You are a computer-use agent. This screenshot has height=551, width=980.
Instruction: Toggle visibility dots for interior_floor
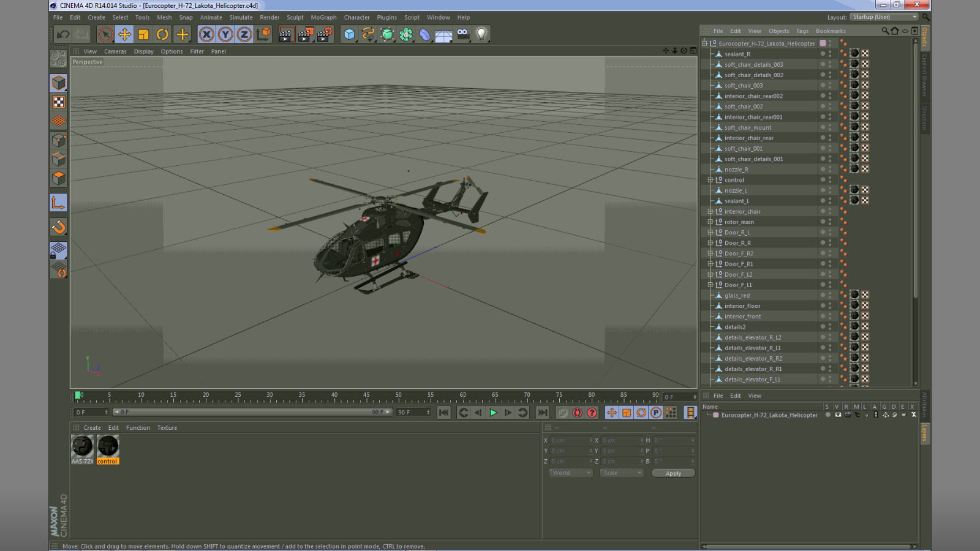(x=830, y=306)
